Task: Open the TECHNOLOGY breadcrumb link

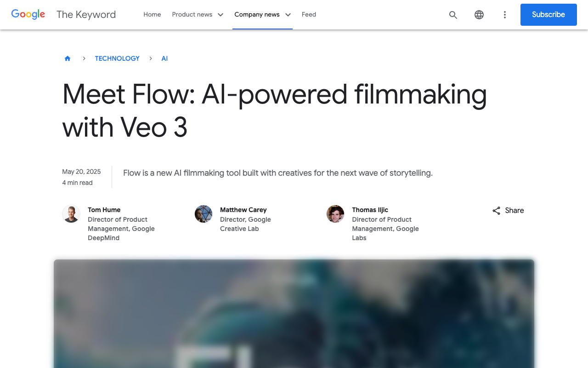Action: pyautogui.click(x=117, y=58)
